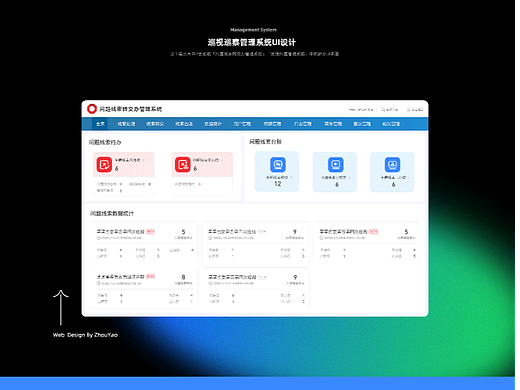This screenshot has height=390, width=520.
Task: Open the 线索移交 navigation tab
Action: click(x=155, y=124)
